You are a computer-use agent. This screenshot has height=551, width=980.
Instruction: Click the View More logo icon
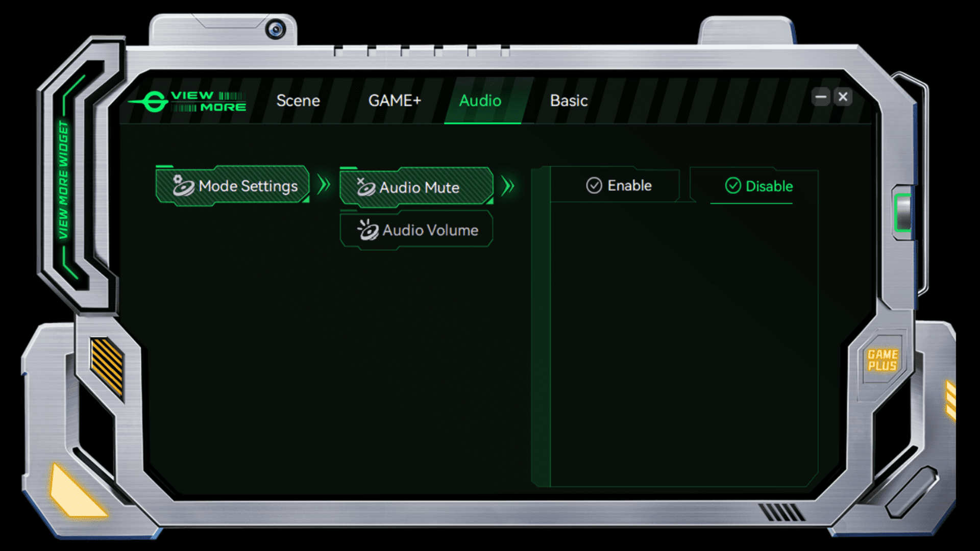[154, 102]
